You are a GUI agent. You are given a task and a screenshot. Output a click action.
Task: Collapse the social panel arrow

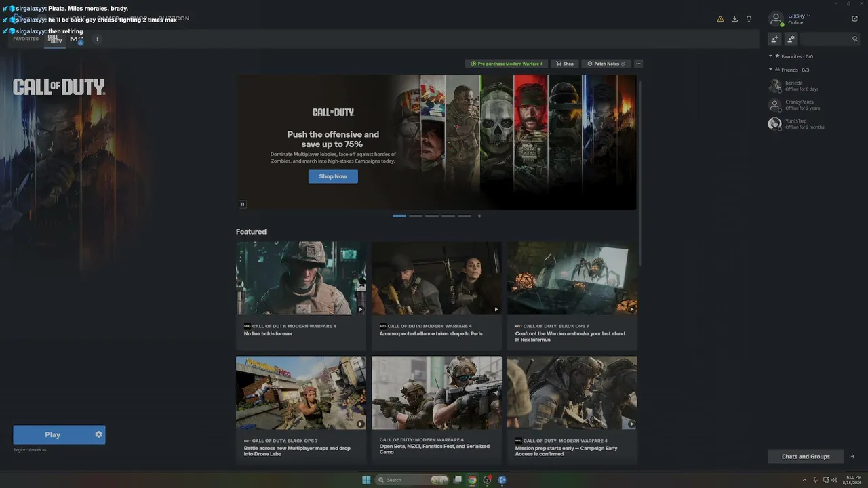click(x=852, y=457)
